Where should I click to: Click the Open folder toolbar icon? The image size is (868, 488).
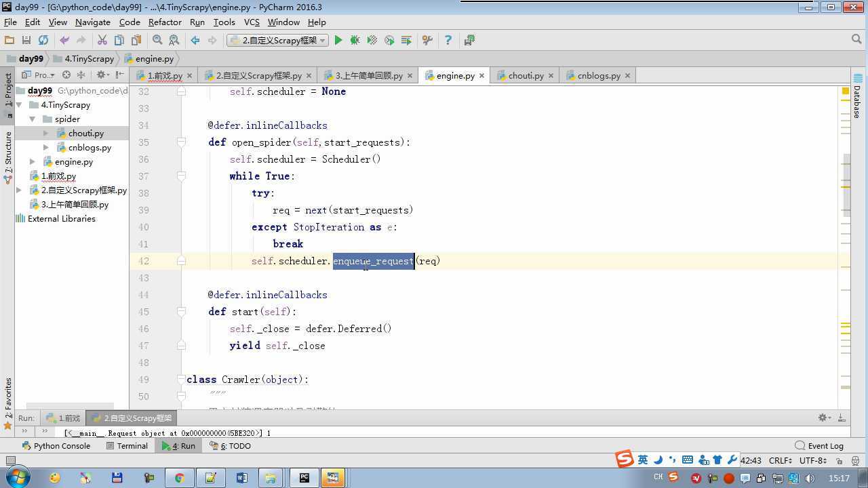9,41
